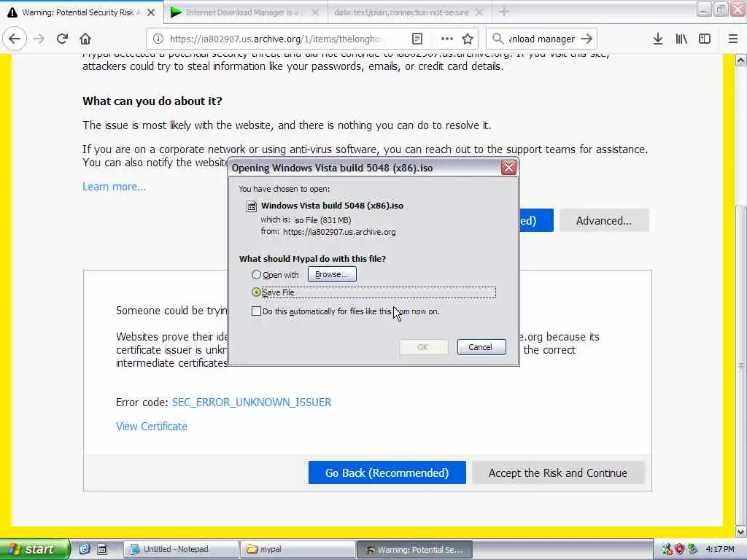Click the 4:17 PM system clock
The width and height of the screenshot is (747, 560).
point(720,549)
